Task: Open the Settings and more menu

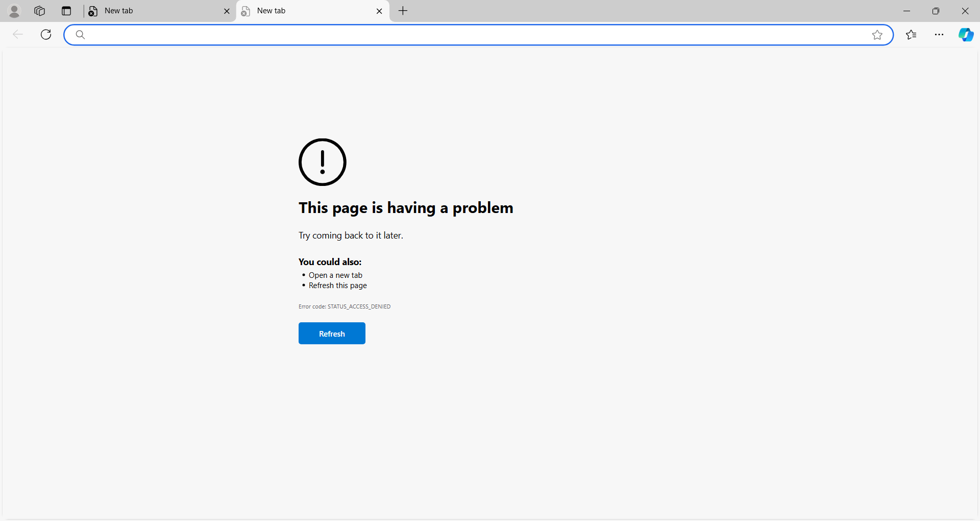Action: 940,35
